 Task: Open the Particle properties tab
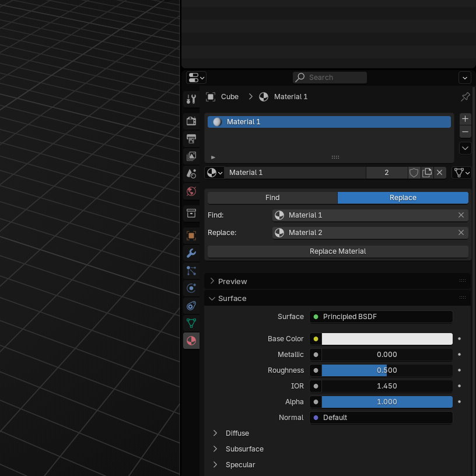(x=191, y=270)
